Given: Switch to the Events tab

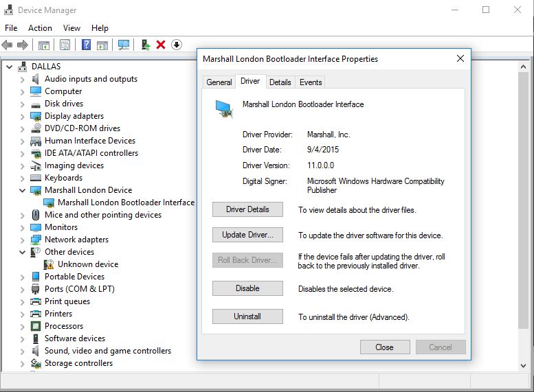Looking at the screenshot, I should tap(311, 82).
